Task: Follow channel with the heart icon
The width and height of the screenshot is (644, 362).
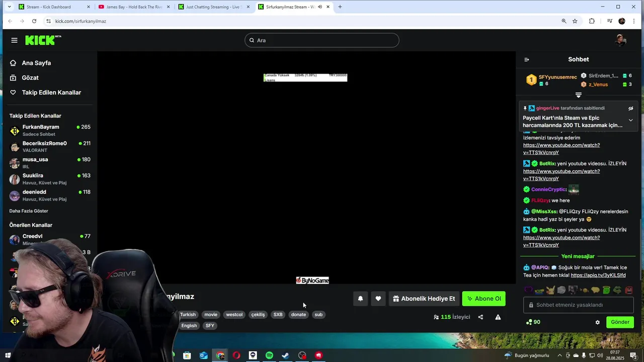Action: point(378,299)
